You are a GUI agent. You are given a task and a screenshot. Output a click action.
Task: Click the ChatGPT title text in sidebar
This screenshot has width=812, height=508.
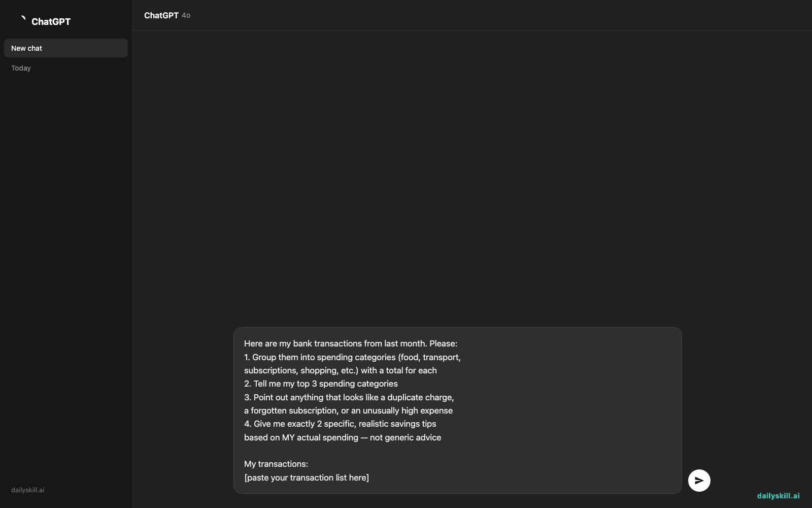pos(51,21)
